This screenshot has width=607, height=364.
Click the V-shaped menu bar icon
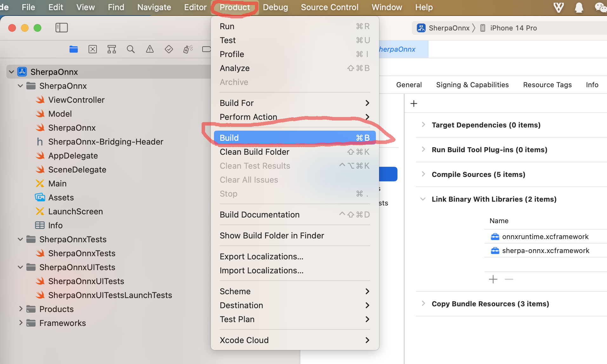point(559,7)
